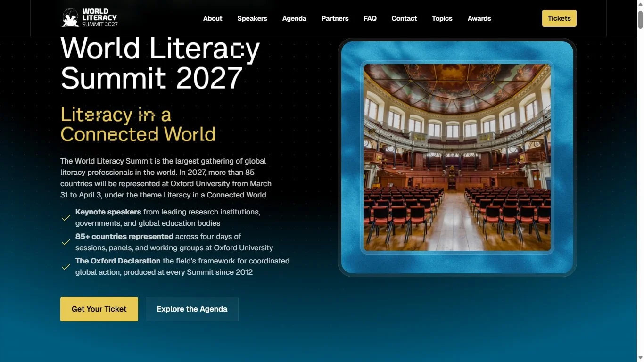Select Contact in the top navigation
This screenshot has height=362, width=644.
pos(404,18)
